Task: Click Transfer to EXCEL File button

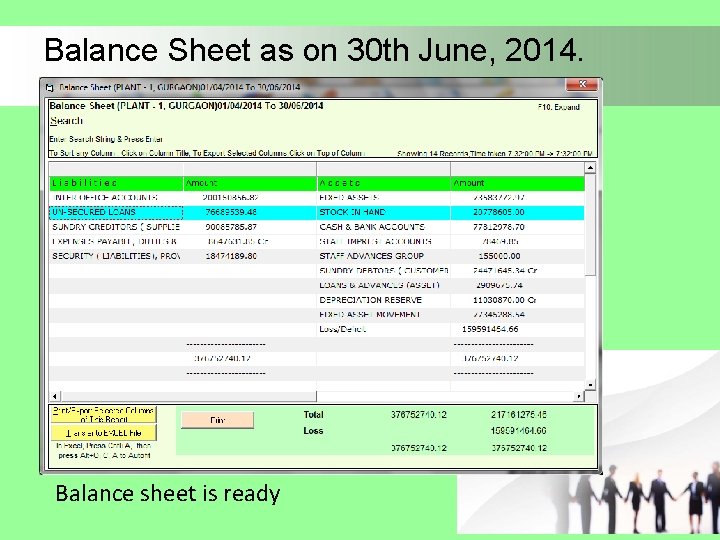Action: pos(104,433)
